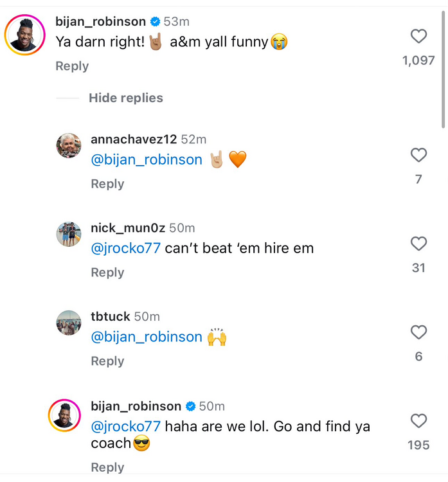Image resolution: width=448 pixels, height=482 pixels.
Task: View the 1,097 likes count on the top comment
Action: (x=418, y=61)
